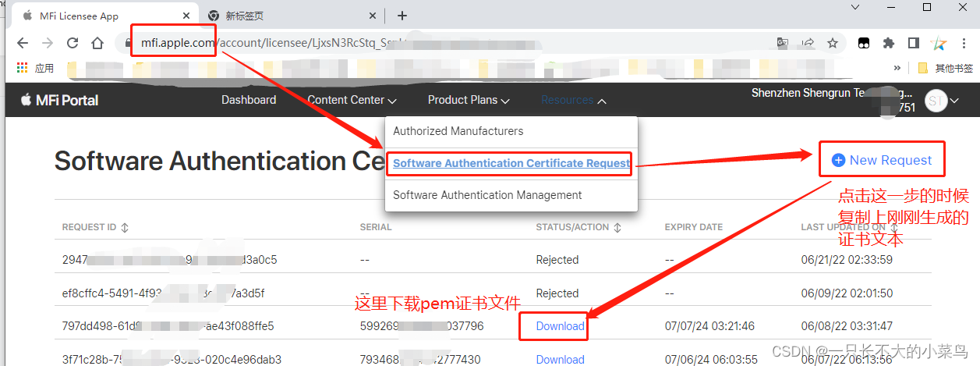Collapse the Resources menu
The image size is (980, 366).
(574, 100)
